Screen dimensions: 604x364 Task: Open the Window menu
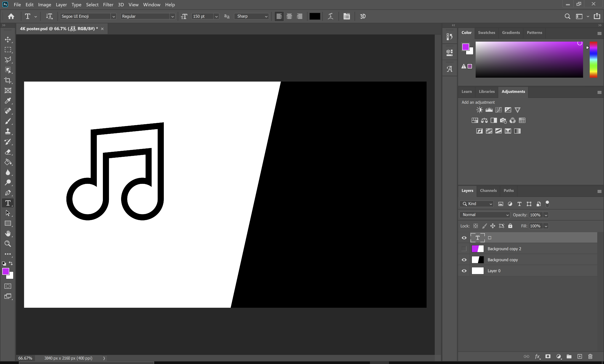pyautogui.click(x=152, y=5)
